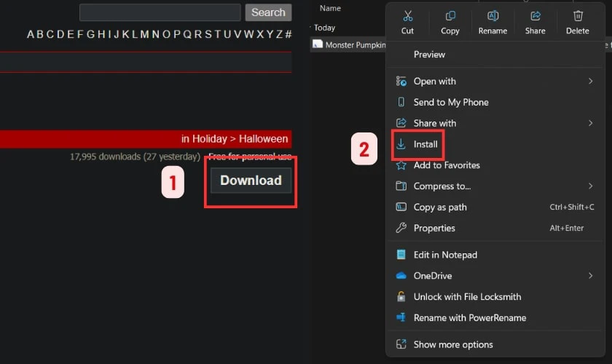Click inside the font search field
Image resolution: width=612 pixels, height=364 pixels.
[x=160, y=12]
